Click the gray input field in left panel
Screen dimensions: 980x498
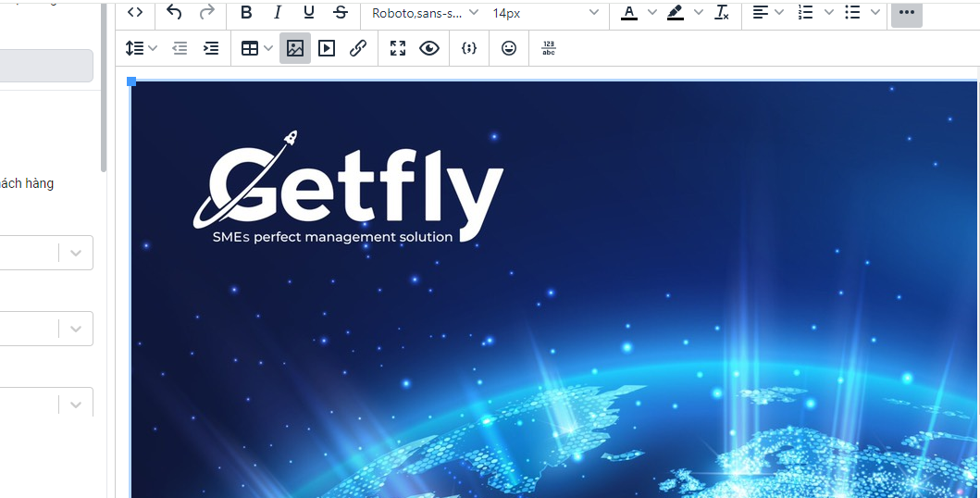pyautogui.click(x=46, y=66)
